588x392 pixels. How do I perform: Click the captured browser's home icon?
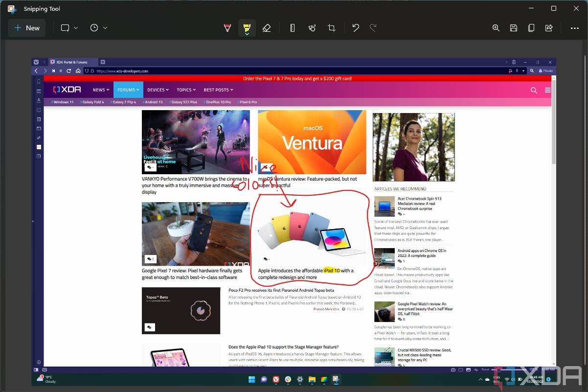pyautogui.click(x=77, y=71)
